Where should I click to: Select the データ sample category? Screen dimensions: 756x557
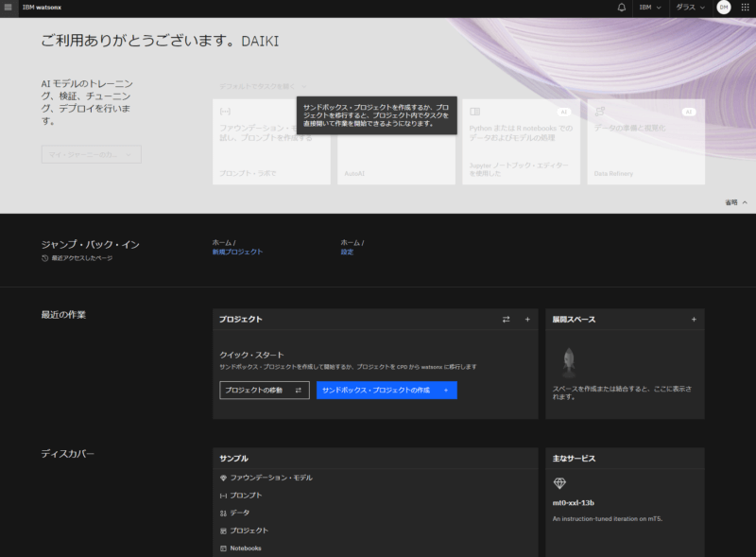[x=234, y=513]
